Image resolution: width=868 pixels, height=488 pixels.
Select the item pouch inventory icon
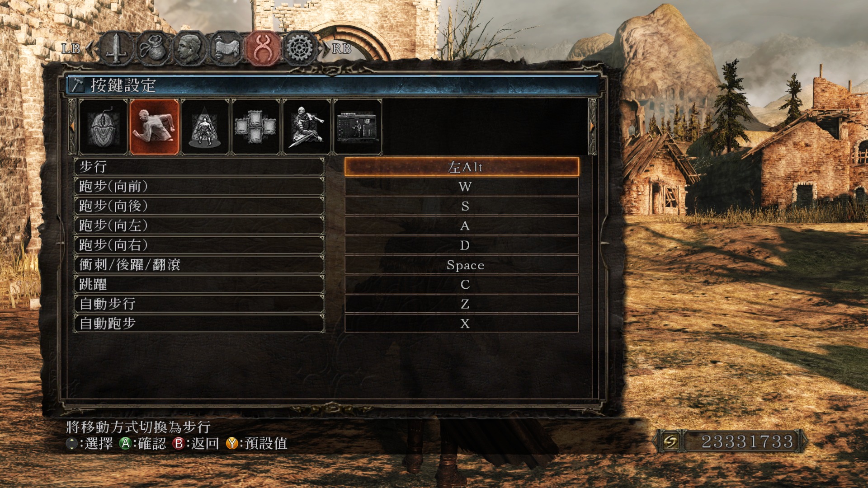(153, 48)
